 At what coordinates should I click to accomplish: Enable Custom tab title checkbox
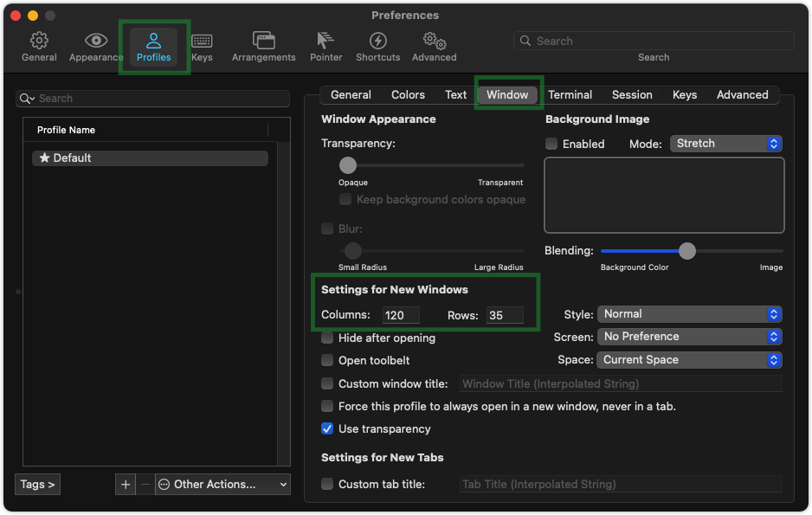(x=327, y=484)
